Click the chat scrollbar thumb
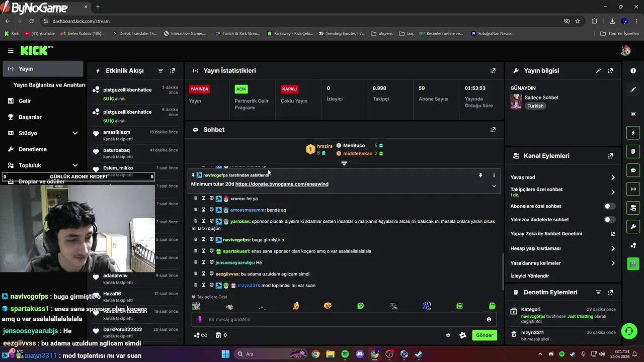 (x=503, y=271)
